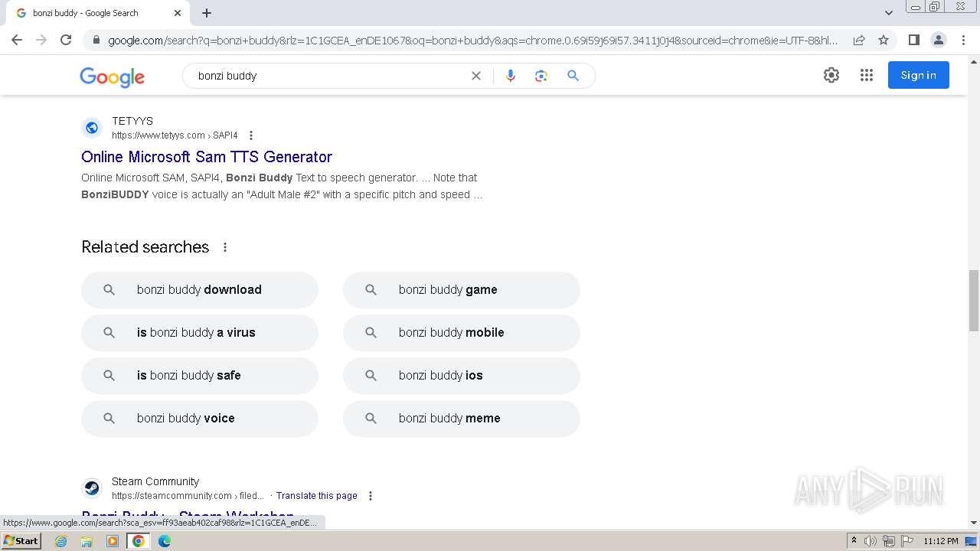
Task: Reload the current page
Action: (66, 40)
